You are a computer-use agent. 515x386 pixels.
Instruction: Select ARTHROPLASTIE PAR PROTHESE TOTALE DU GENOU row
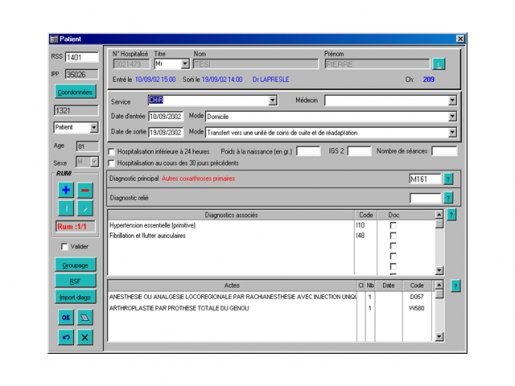tap(232, 308)
